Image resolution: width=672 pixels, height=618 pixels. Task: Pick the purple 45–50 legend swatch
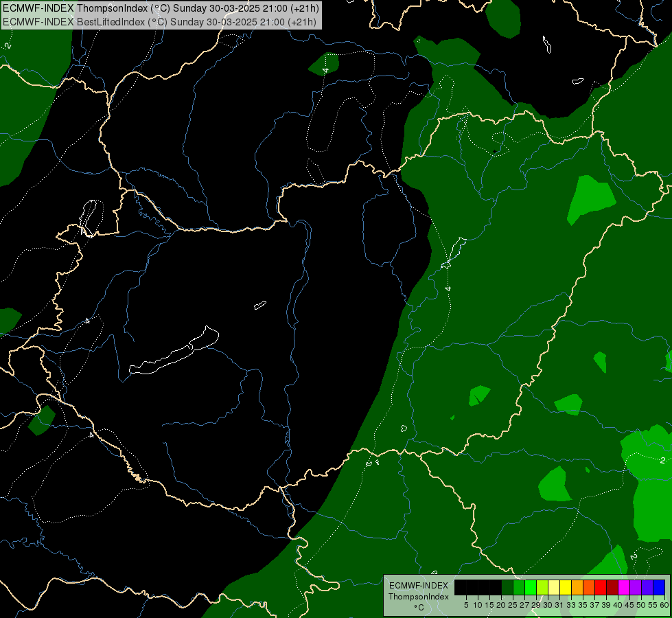(635, 587)
